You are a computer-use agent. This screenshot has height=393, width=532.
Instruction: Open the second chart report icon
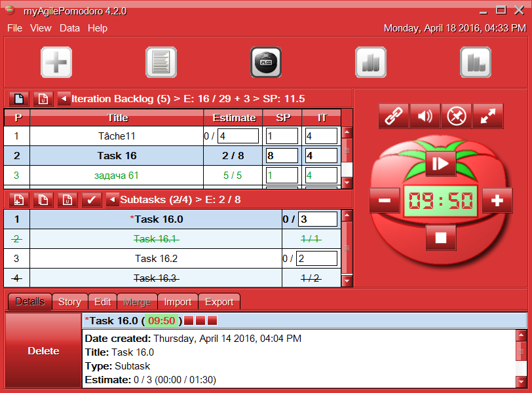point(475,63)
